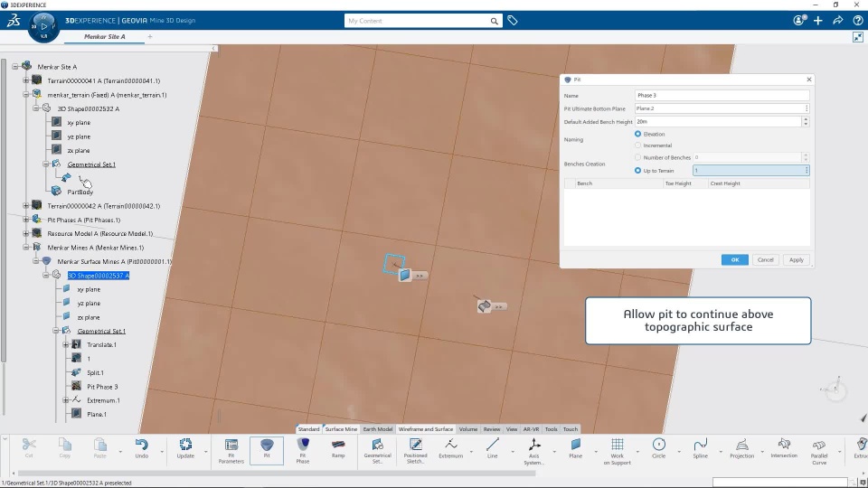Open the Undo dropdown arrow
This screenshot has width=868, height=488.
[162, 452]
